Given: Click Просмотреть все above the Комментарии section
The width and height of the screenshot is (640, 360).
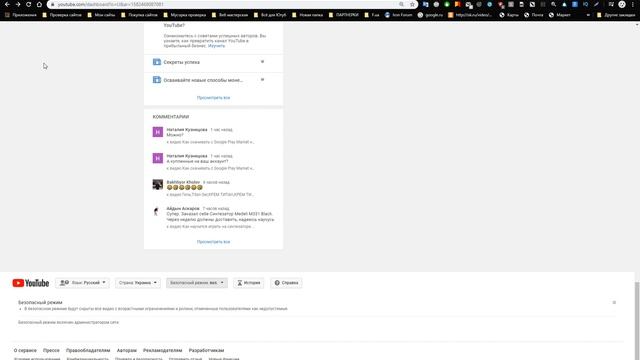Looking at the screenshot, I should (213, 98).
